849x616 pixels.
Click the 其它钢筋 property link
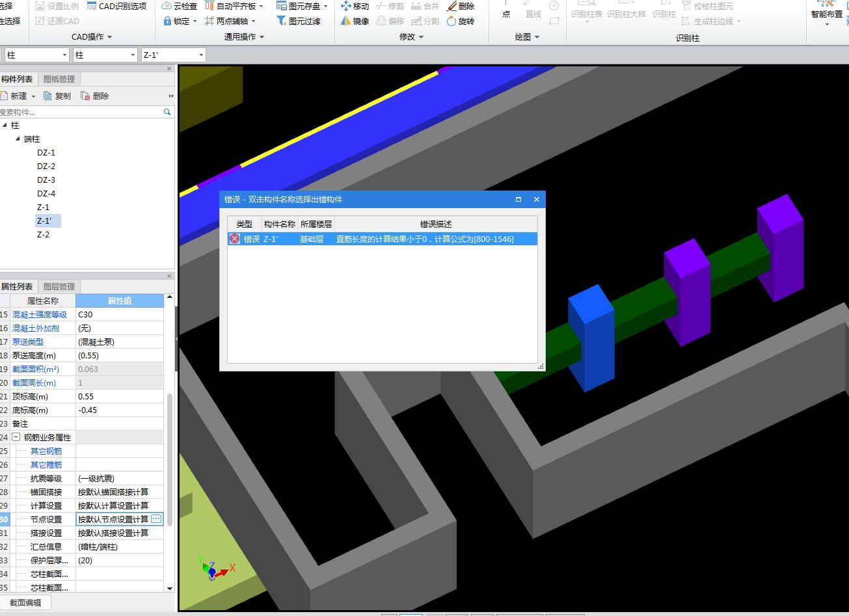46,451
